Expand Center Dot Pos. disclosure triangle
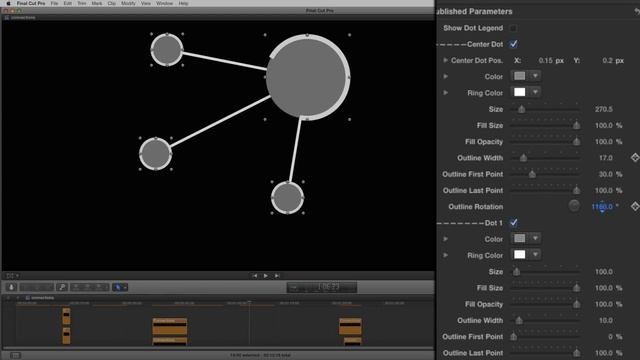Screen dimensions: 640x360 (445, 60)
